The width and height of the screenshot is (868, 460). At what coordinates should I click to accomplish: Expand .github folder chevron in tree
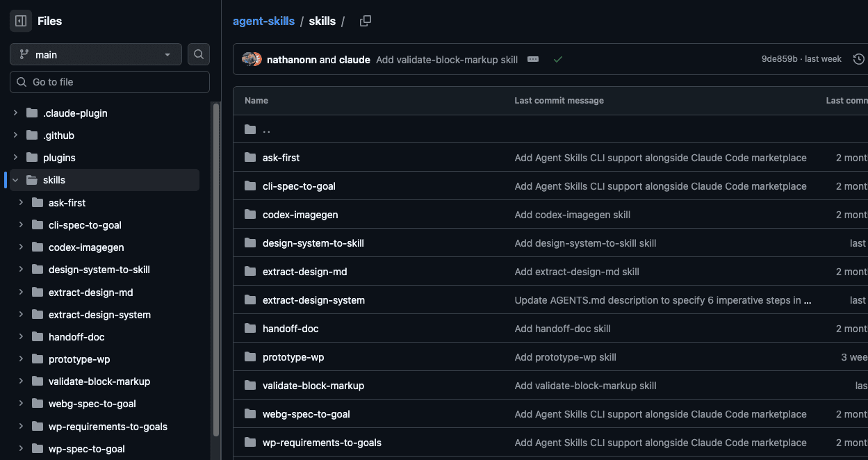pos(15,135)
